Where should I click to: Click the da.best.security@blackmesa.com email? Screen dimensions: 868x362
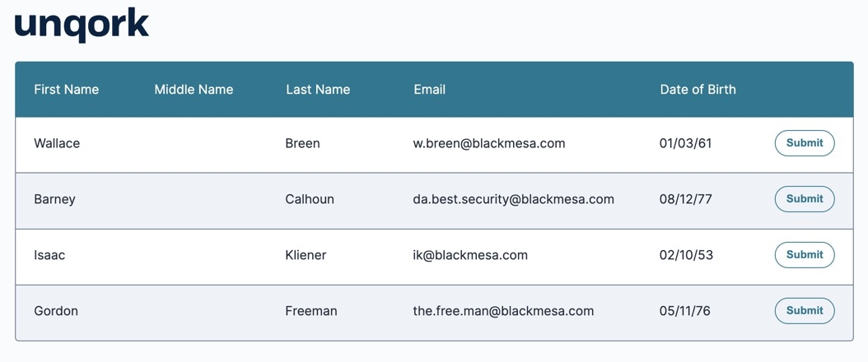point(513,200)
